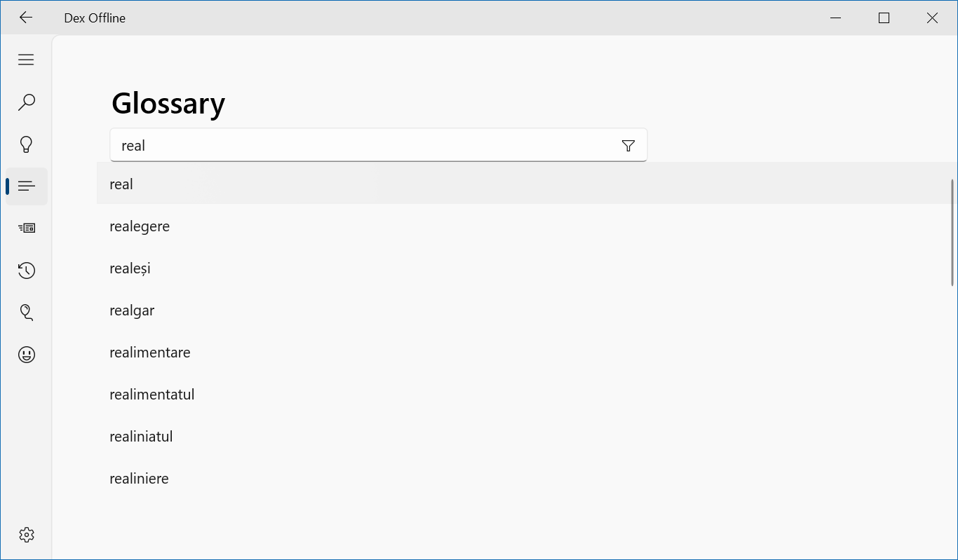Select the word "real" in list
This screenshot has height=560, width=958.
click(121, 184)
